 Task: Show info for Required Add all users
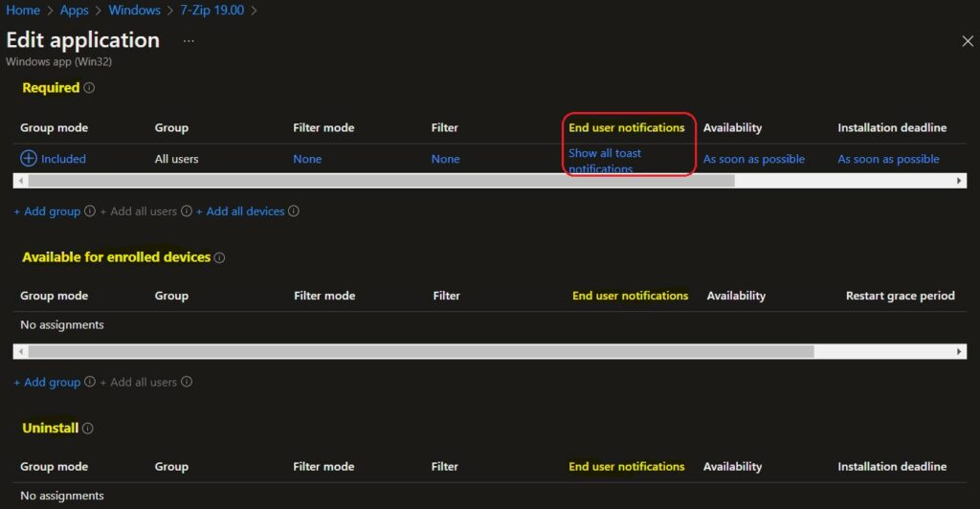(187, 211)
